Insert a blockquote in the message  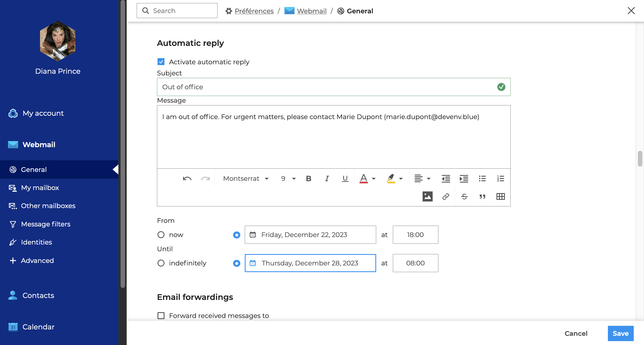[482, 197]
